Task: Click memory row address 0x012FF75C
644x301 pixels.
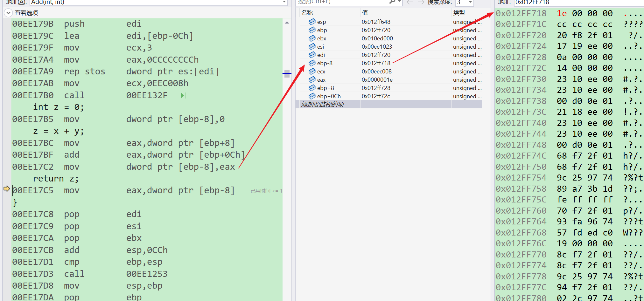Action: click(521, 200)
